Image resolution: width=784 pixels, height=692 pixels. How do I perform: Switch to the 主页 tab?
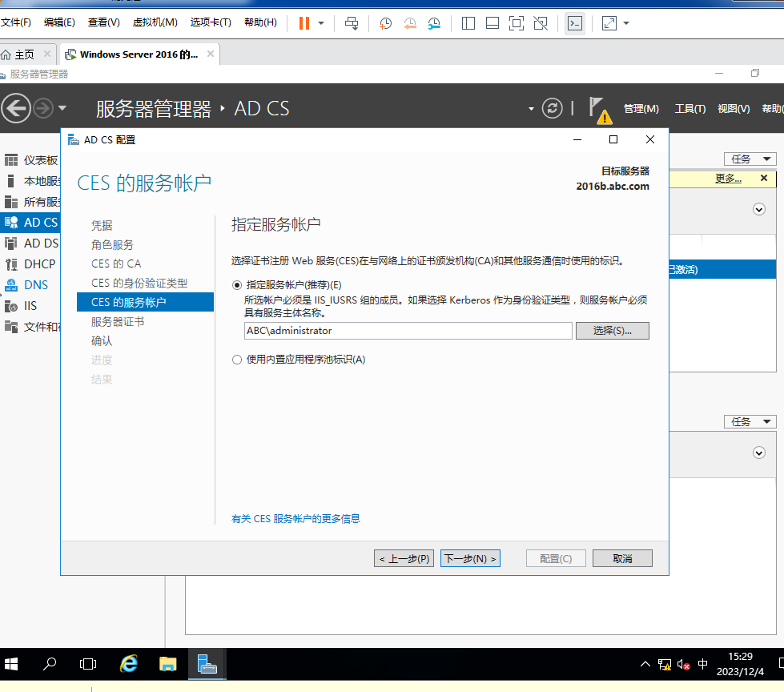point(24,54)
